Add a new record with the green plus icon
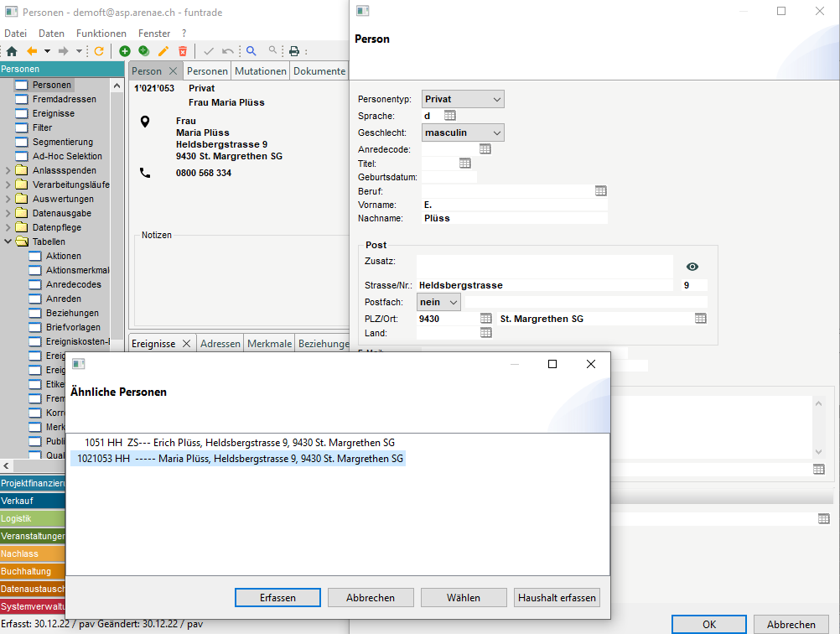 125,51
